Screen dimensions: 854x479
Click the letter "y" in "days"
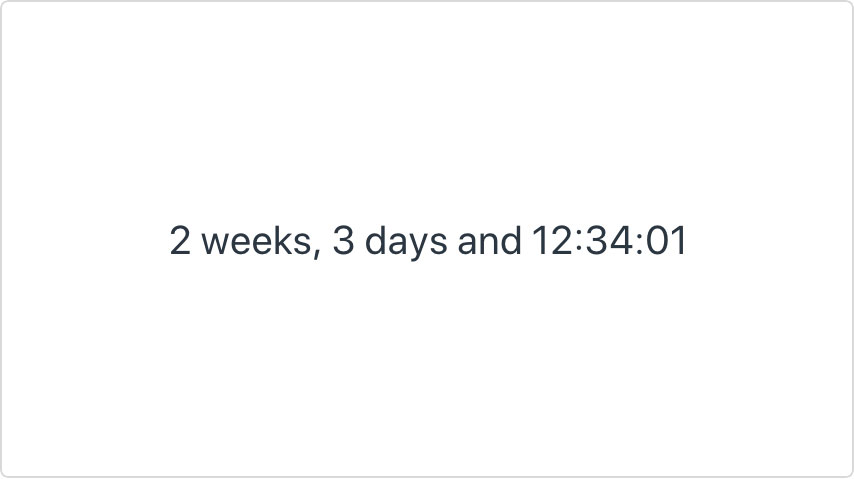click(417, 247)
